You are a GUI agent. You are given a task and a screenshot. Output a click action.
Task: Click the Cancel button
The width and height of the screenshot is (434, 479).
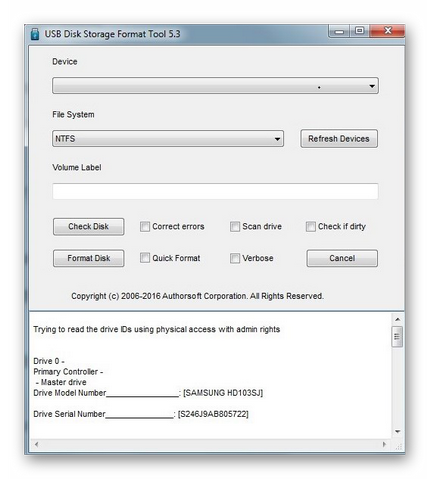click(342, 258)
